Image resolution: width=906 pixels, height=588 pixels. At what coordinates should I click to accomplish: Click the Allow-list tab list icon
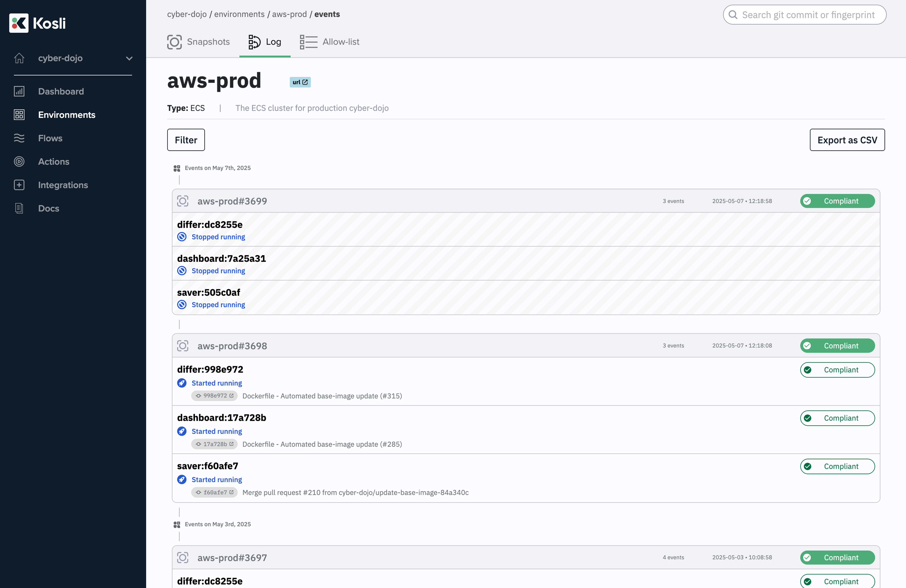(x=308, y=42)
